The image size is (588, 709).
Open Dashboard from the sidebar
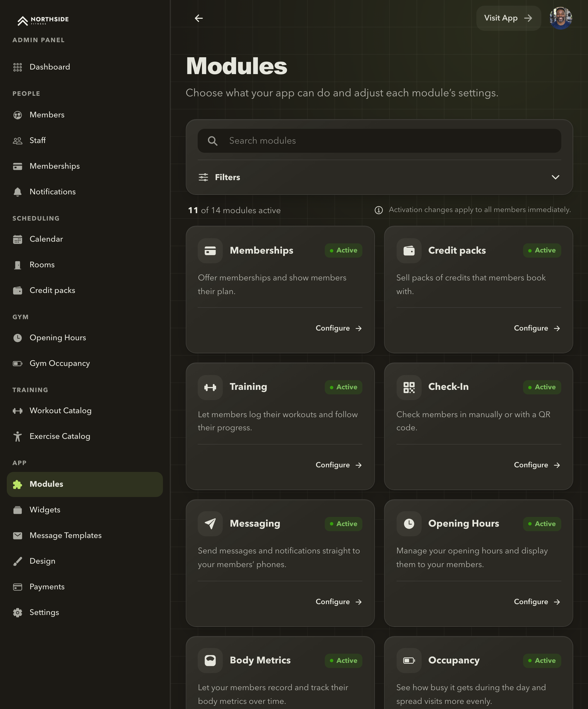point(85,67)
